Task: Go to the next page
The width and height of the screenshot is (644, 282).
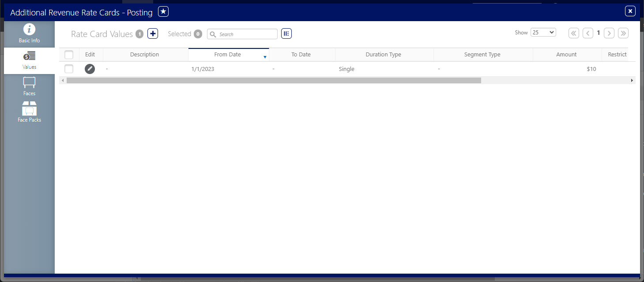Action: point(609,33)
